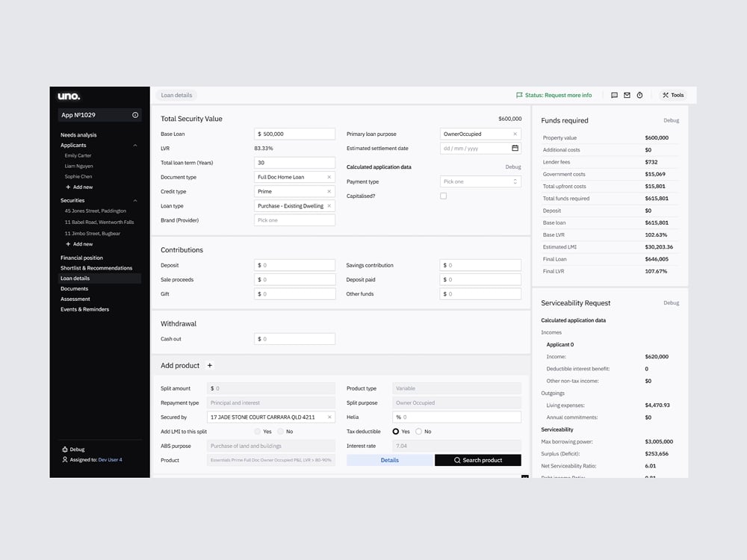The width and height of the screenshot is (747, 560).
Task: Collapse the Applicants section
Action: [x=135, y=146]
